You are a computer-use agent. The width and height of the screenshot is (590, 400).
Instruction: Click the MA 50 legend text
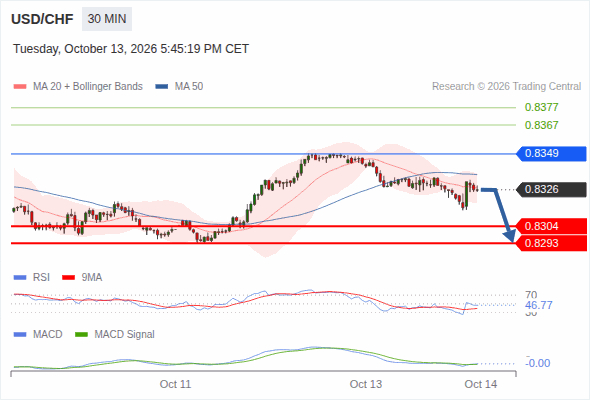189,87
